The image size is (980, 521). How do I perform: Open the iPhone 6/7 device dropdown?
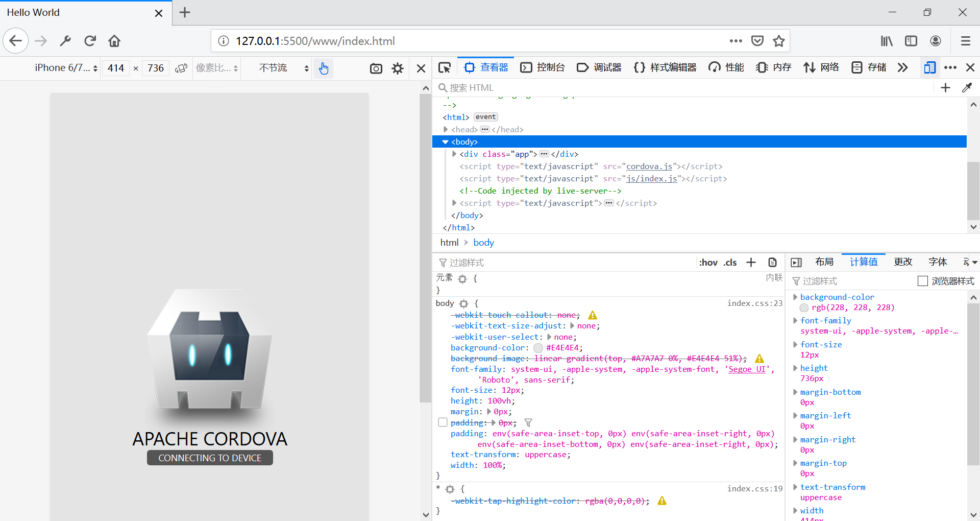66,68
